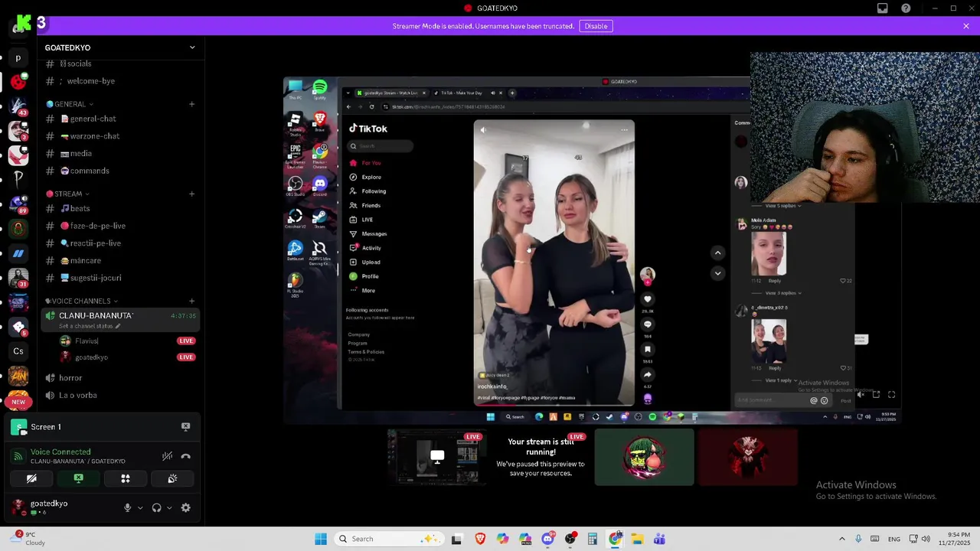
Task: Create channel in GENERAL category
Action: click(x=191, y=104)
